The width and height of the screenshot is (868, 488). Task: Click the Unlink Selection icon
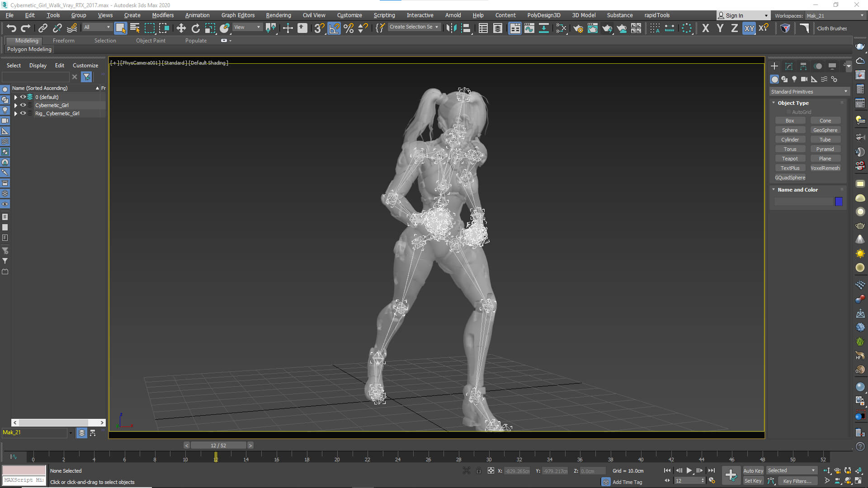[x=57, y=28]
